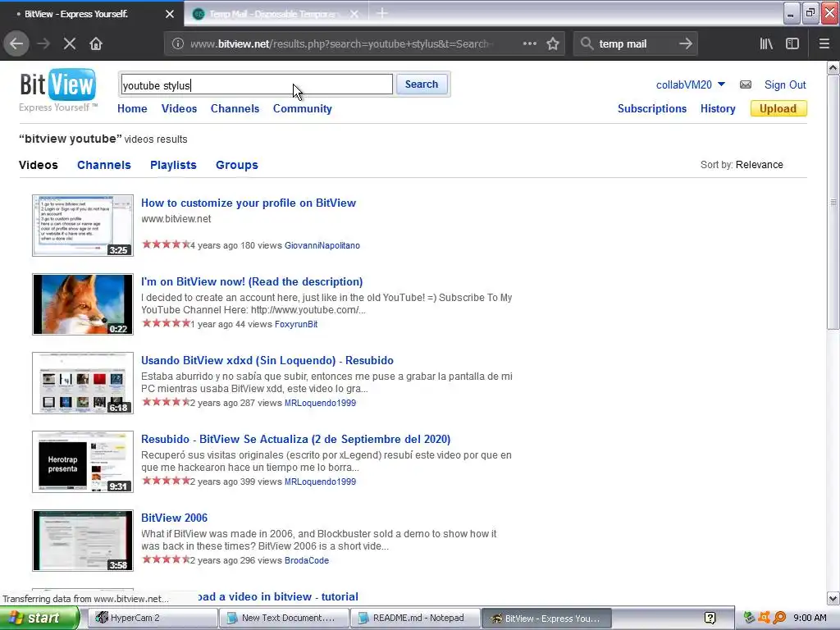Click star rating of 'I'm on BitView now!'
Screen dimensions: 840x630
[166, 323]
